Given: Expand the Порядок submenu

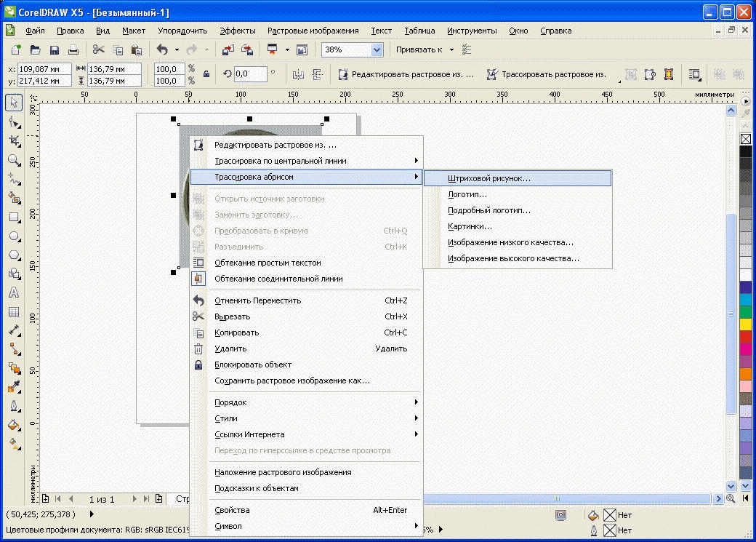Looking at the screenshot, I should (306, 402).
